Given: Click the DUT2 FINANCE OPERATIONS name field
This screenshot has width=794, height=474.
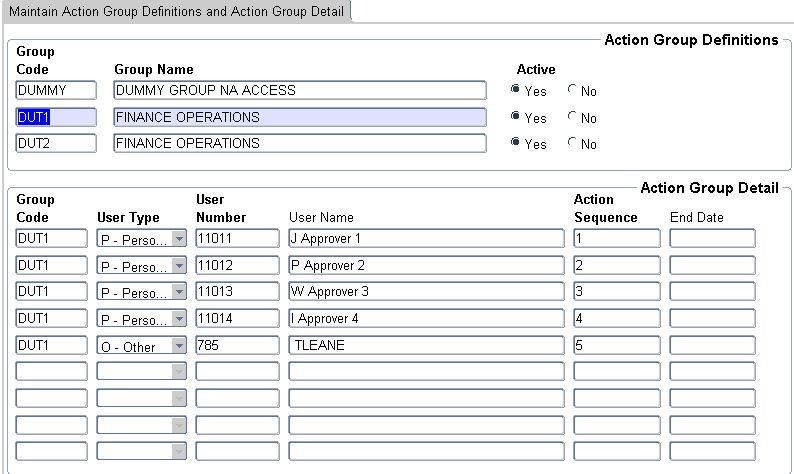Looking at the screenshot, I should (300, 143).
